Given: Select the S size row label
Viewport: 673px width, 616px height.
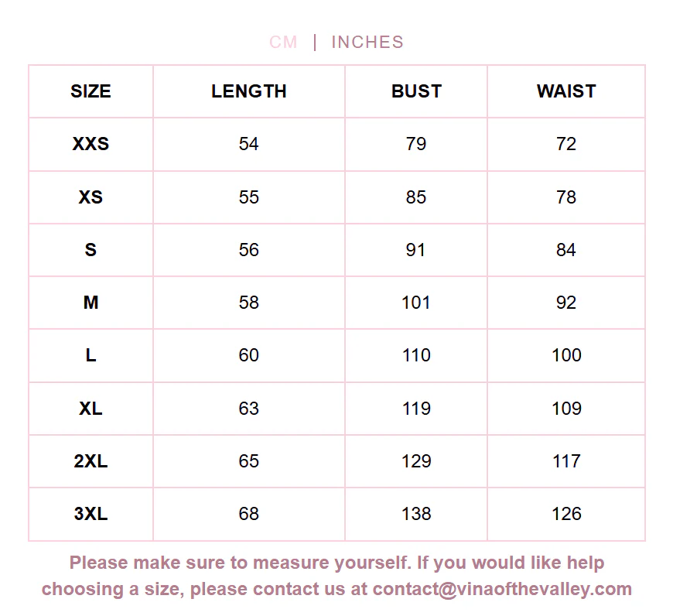Looking at the screenshot, I should 91,250.
